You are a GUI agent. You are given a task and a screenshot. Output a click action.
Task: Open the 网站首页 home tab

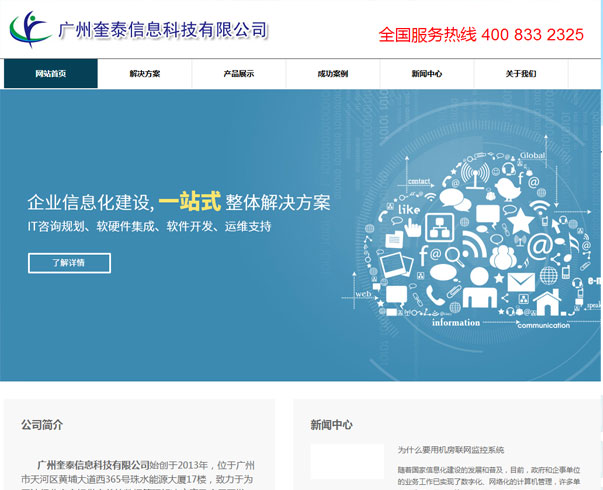[50, 74]
